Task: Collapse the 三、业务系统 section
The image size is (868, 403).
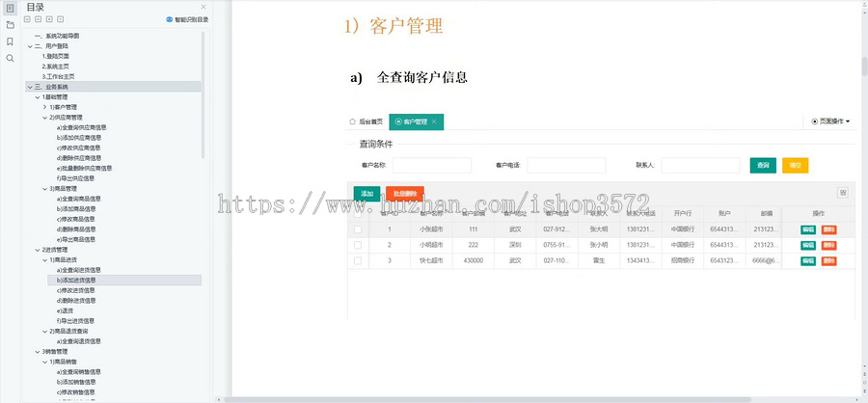Action: (30, 87)
